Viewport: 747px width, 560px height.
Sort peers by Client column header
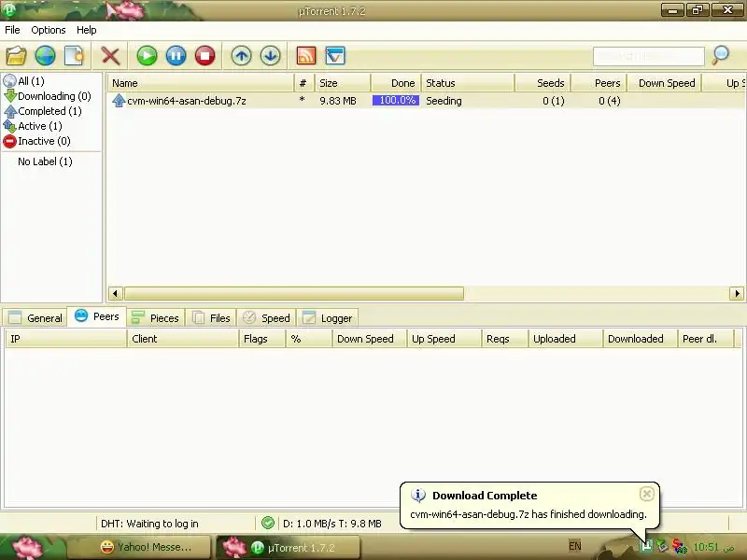tap(182, 339)
